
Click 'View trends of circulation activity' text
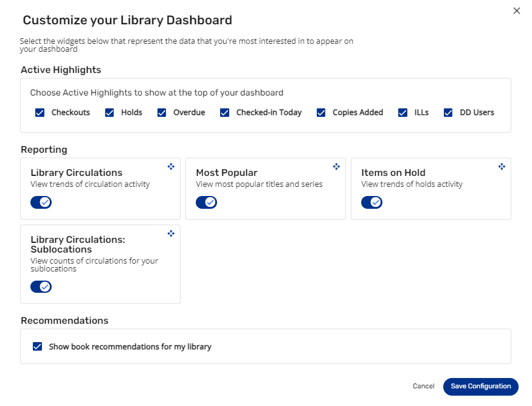click(90, 184)
